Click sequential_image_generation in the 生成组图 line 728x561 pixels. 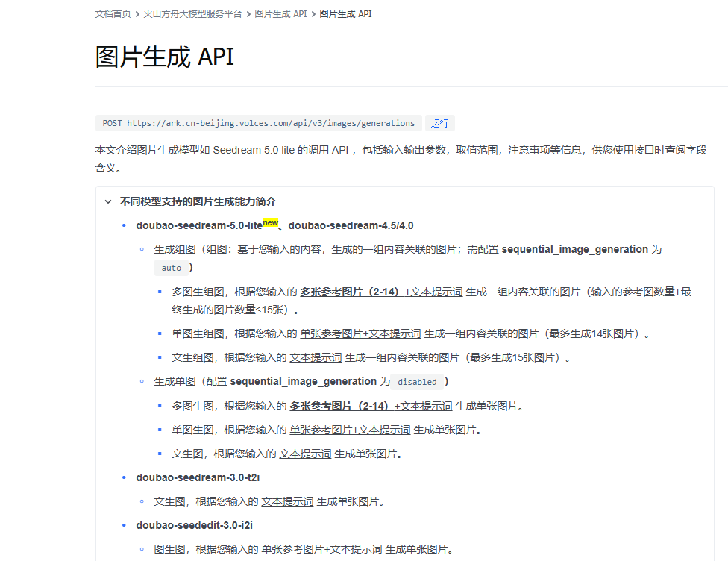click(x=575, y=250)
